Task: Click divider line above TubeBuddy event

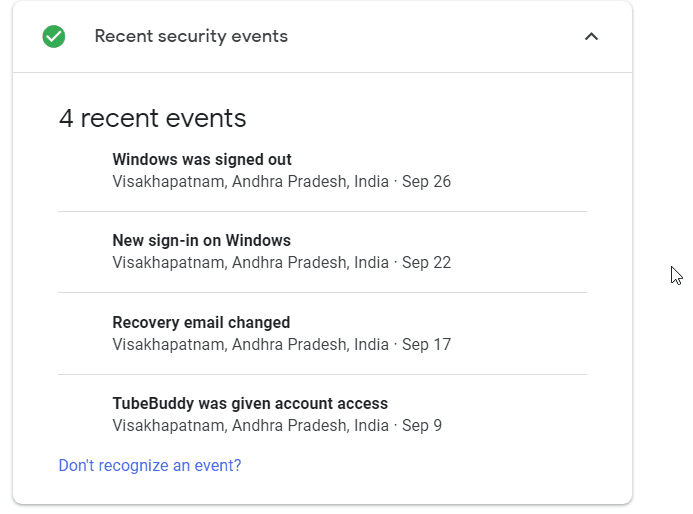Action: point(323,374)
